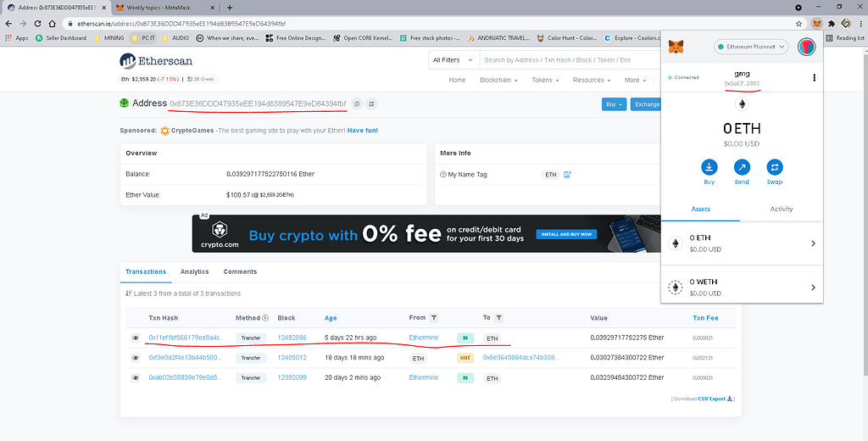Viewport: 868px width, 441px height.
Task: Click the browser back arrow
Action: tap(8, 24)
